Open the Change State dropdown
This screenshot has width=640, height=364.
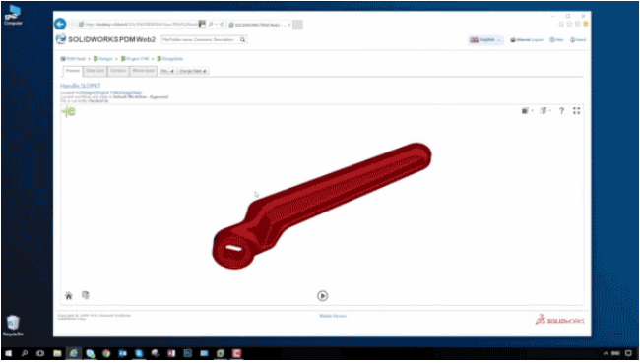coord(192,72)
